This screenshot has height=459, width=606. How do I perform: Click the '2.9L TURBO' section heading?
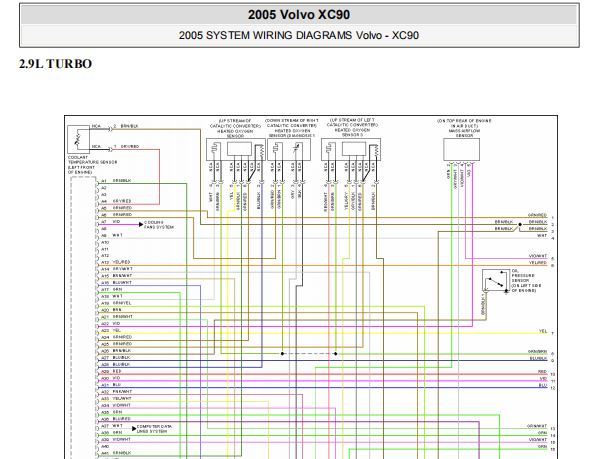tap(55, 64)
